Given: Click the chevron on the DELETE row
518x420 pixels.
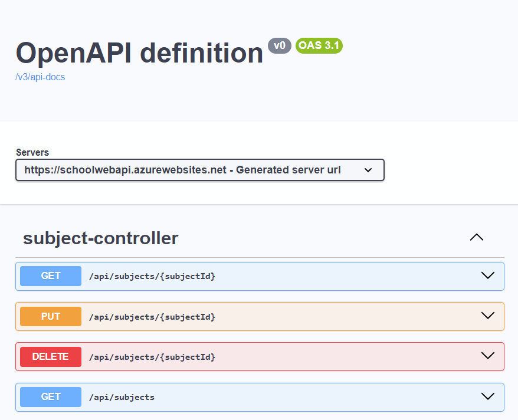Looking at the screenshot, I should click(x=488, y=356).
